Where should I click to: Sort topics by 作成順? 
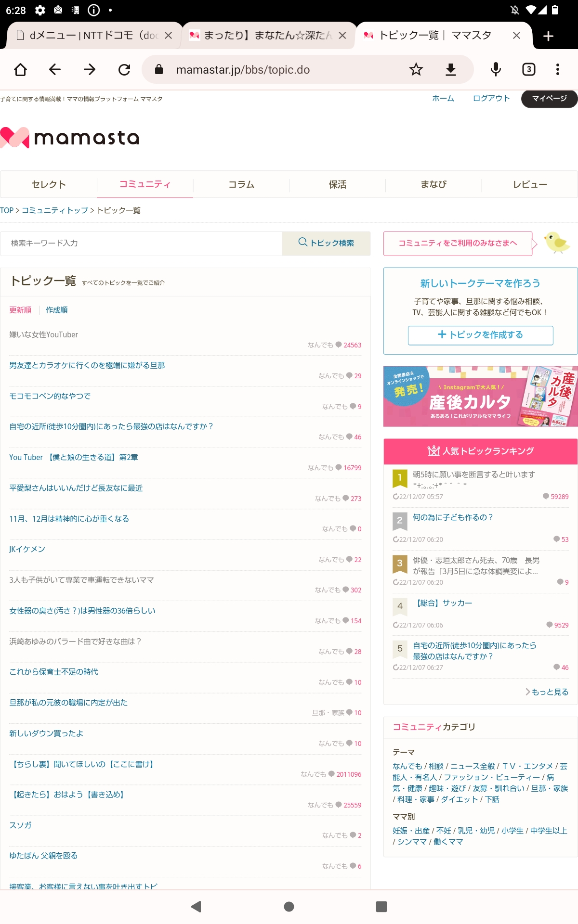click(56, 310)
